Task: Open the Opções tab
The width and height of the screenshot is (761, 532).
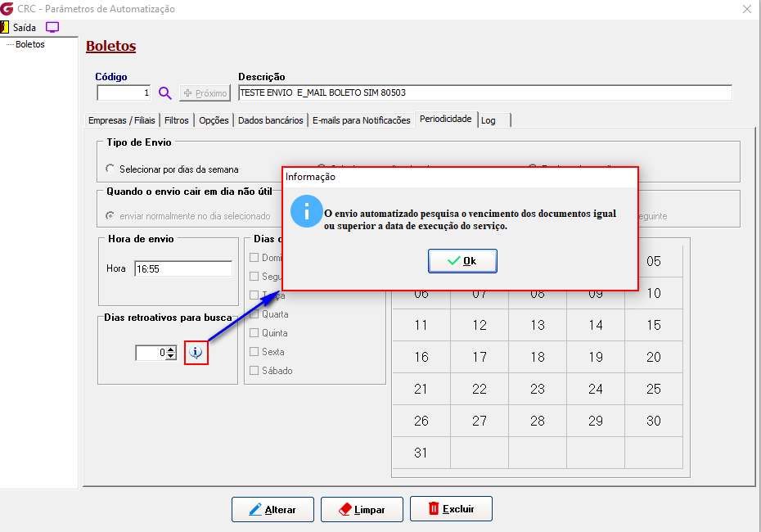Action: [214, 120]
